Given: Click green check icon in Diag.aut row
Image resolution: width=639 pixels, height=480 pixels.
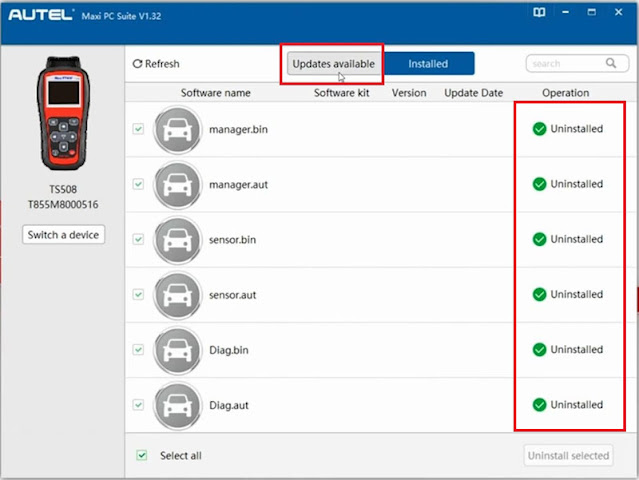Looking at the screenshot, I should 539,405.
